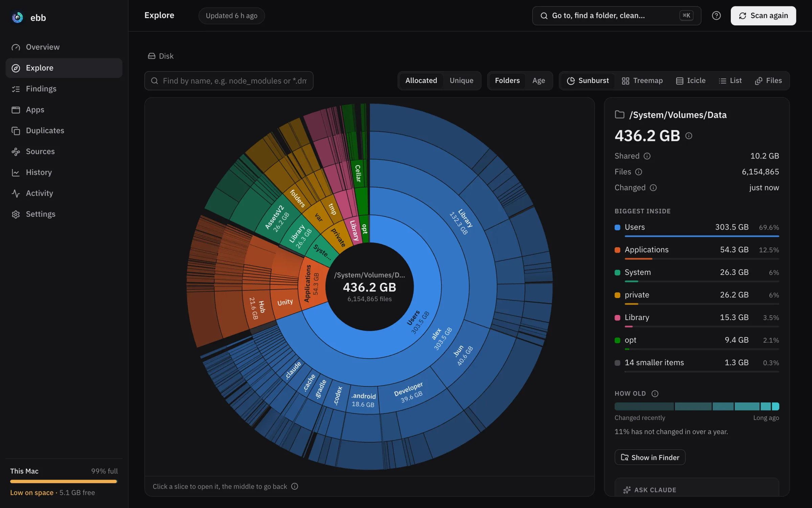Viewport: 812px width, 508px height.
Task: Open the Go to command search box
Action: tap(616, 16)
